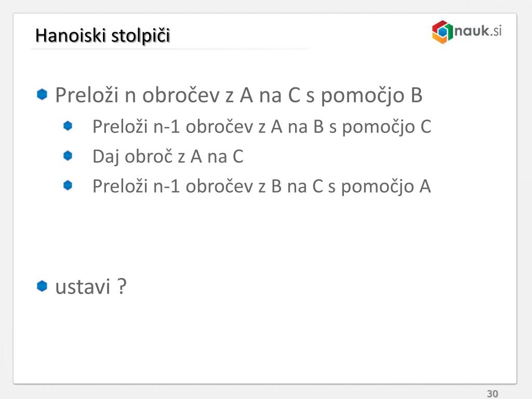Click the hexagon bullet before Preloži n obročev

point(42,95)
